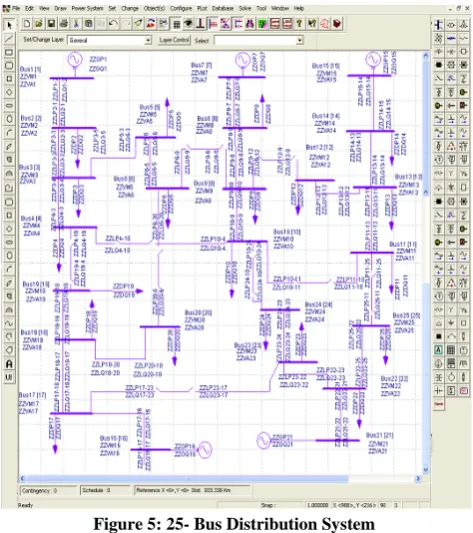
Task: Select the blue line symbol in component palette
Action: pos(451,38)
